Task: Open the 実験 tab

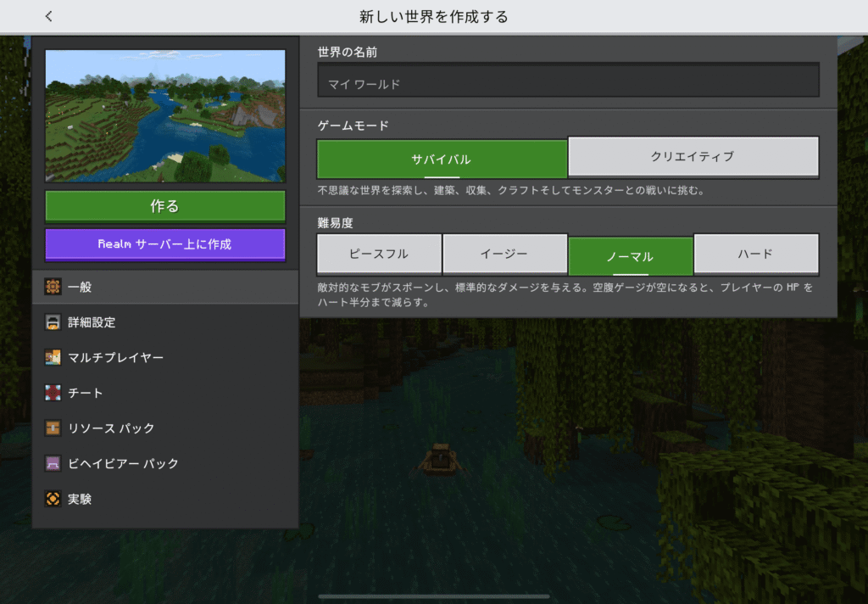Action: pos(165,499)
